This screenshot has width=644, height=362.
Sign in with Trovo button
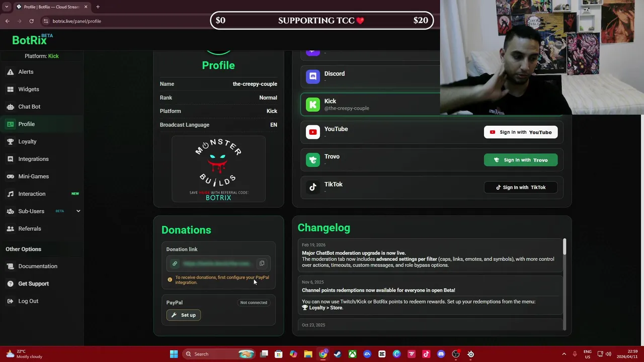pos(521,160)
